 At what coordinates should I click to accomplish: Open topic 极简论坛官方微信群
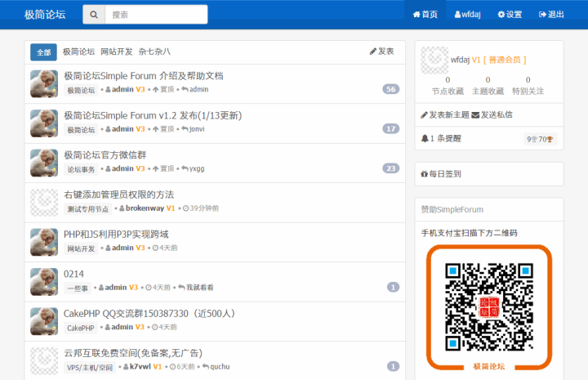coord(105,155)
